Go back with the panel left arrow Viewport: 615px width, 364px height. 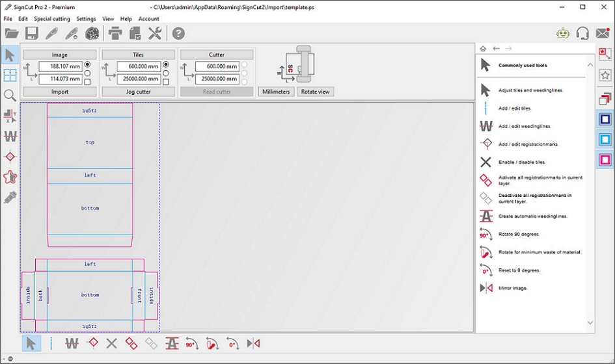pos(496,49)
